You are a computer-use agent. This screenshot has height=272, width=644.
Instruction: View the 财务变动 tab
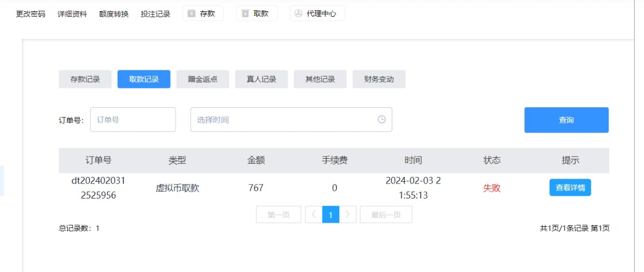click(x=379, y=79)
